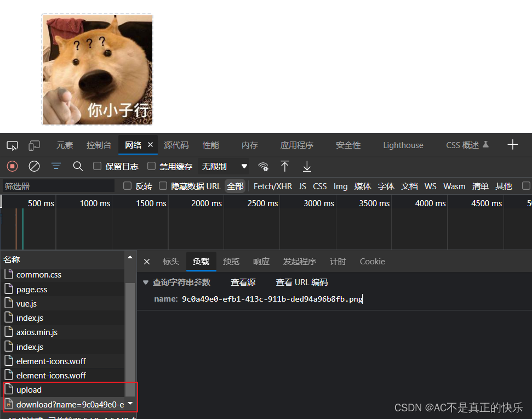Click 查看 URL 编码 link
Viewport: 532px width, 419px height.
pos(302,282)
